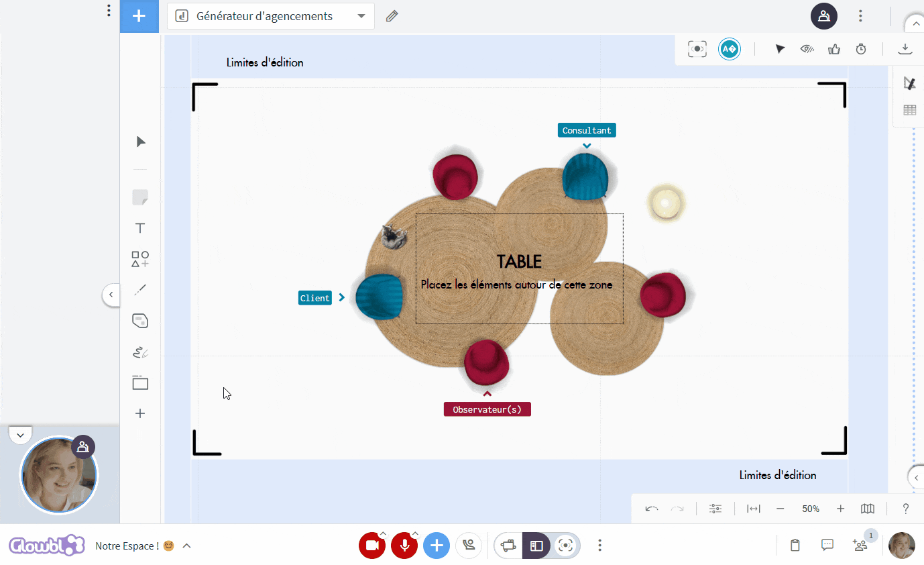Toggle the camera video button
The image size is (924, 565).
tap(372, 546)
